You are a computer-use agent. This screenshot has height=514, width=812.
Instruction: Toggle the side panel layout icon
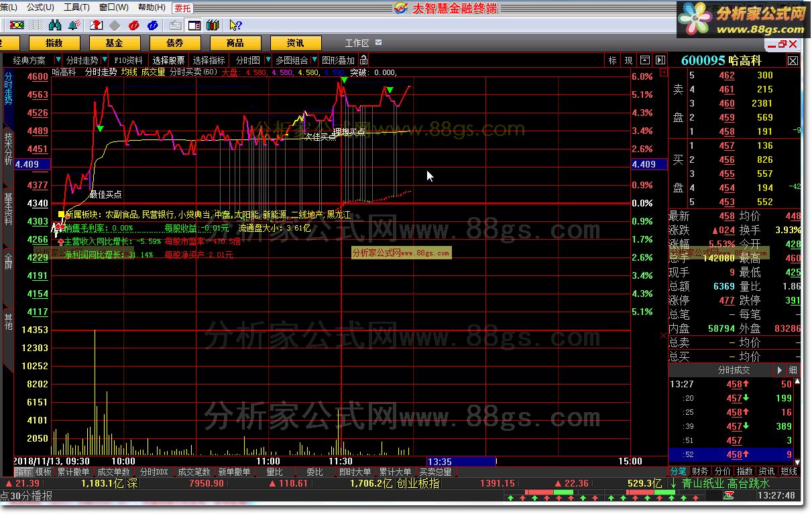194,25
